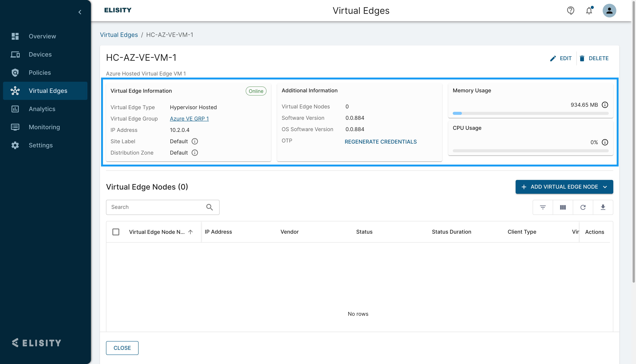Refresh the Virtual Edge Nodes table
Viewport: 636px width, 364px height.
[583, 207]
